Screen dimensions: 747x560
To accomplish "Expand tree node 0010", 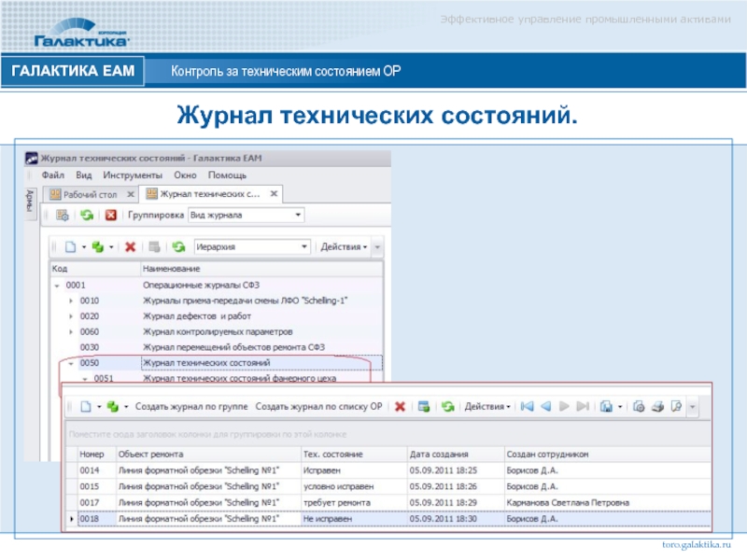I will pos(72,301).
